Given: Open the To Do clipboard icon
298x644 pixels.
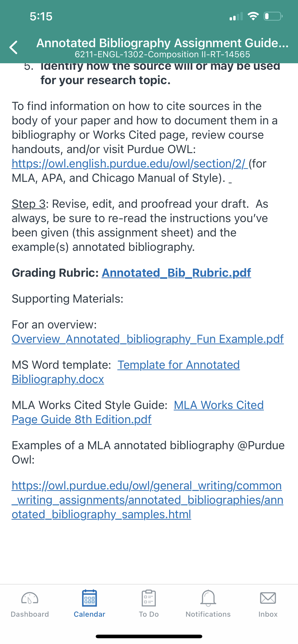Looking at the screenshot, I should (x=149, y=598).
